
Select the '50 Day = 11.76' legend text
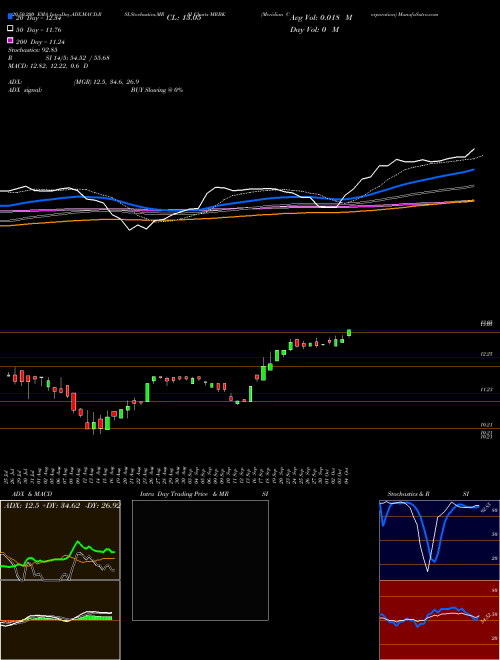tap(39, 30)
